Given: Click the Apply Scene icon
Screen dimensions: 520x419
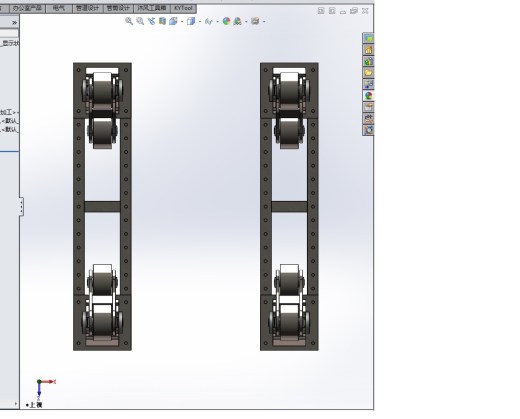Looking at the screenshot, I should point(237,21).
